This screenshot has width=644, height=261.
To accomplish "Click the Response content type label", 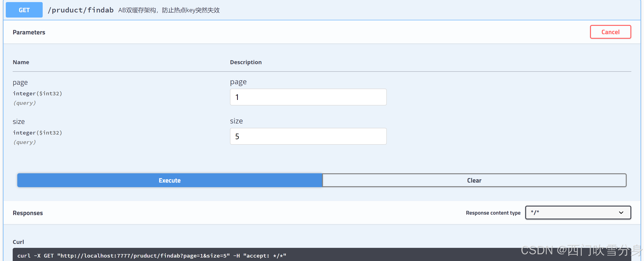I will (x=493, y=213).
